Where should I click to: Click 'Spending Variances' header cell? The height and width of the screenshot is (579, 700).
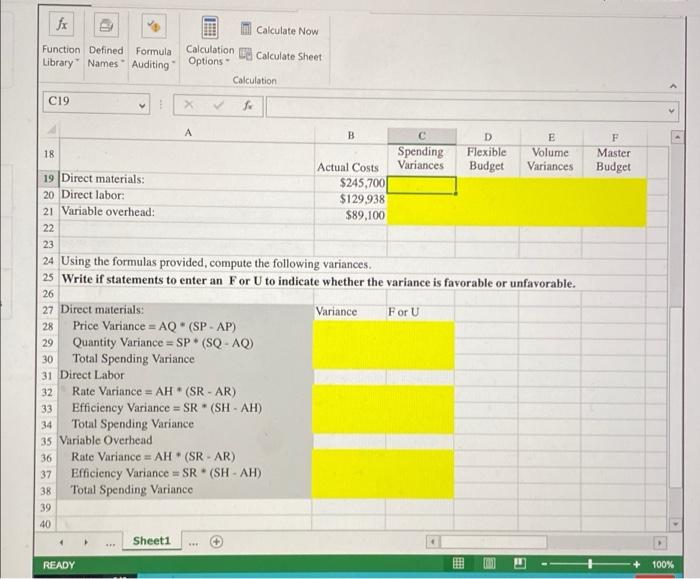(421, 158)
